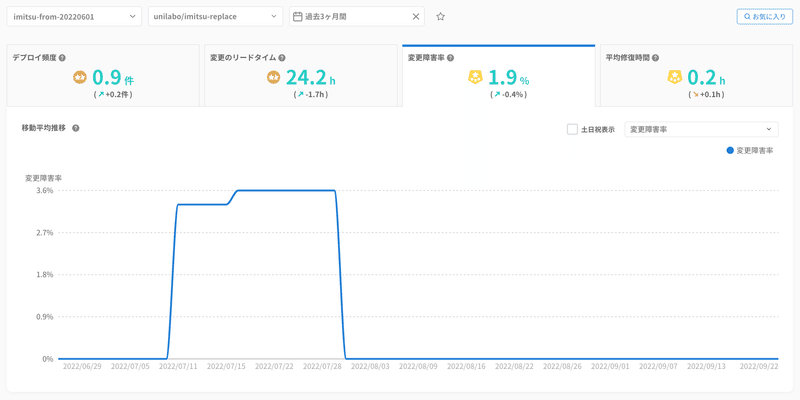Image resolution: width=800 pixels, height=400 pixels.
Task: Click the badge icon beside 0.9 件
Action: tap(80, 78)
